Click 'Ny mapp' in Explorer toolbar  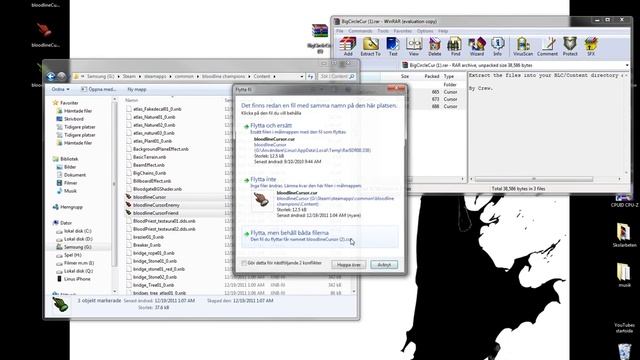[137, 89]
